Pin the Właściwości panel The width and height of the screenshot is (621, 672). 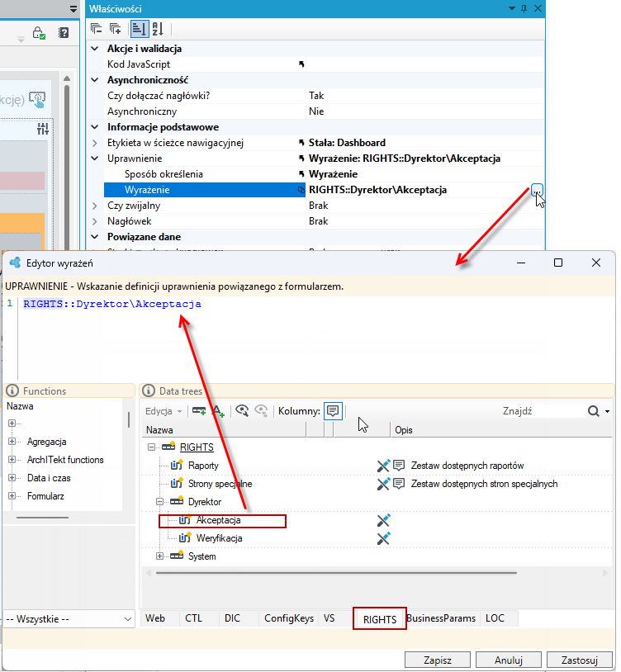[x=524, y=8]
